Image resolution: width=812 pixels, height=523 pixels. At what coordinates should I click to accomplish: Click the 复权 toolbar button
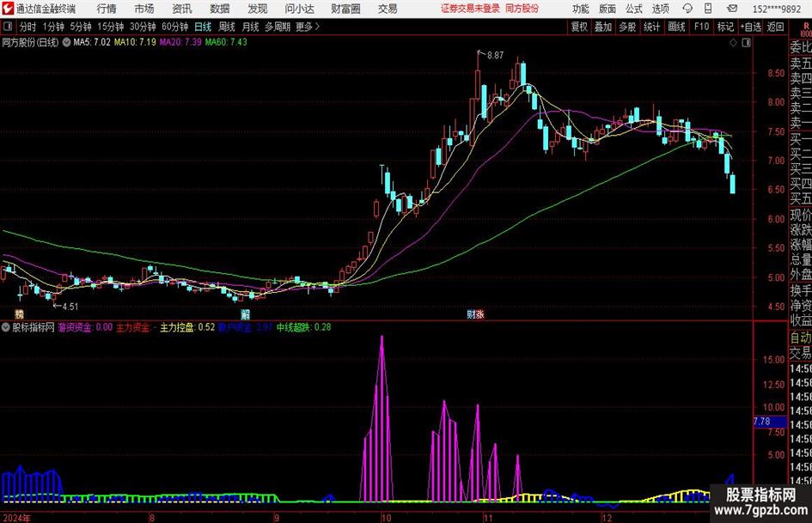click(x=579, y=27)
